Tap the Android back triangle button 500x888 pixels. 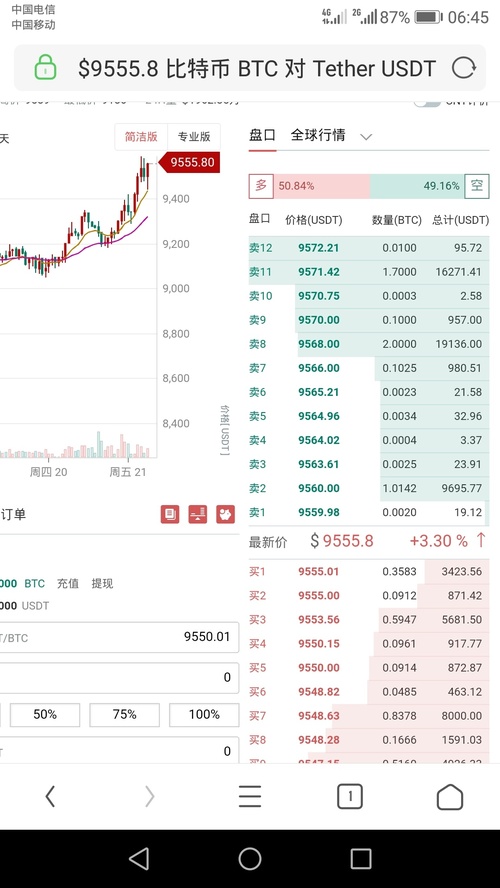tap(139, 859)
